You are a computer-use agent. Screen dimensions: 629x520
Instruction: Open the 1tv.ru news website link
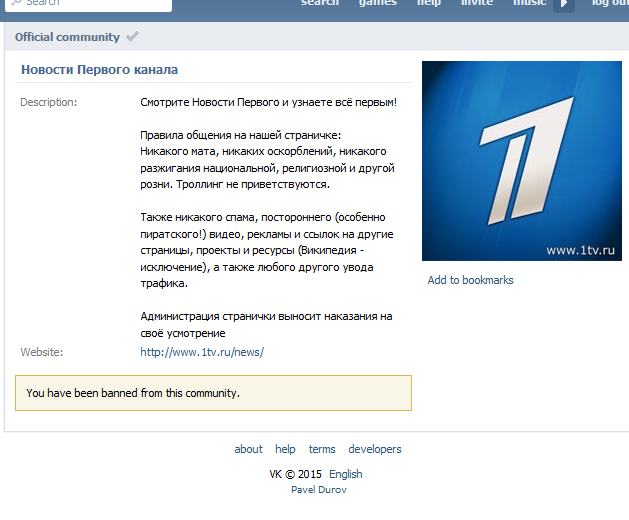[x=202, y=352]
